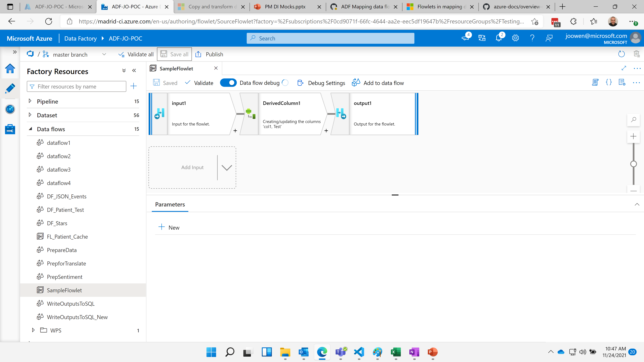The width and height of the screenshot is (644, 362).
Task: Expand the Dataset resources section
Action: tap(30, 115)
